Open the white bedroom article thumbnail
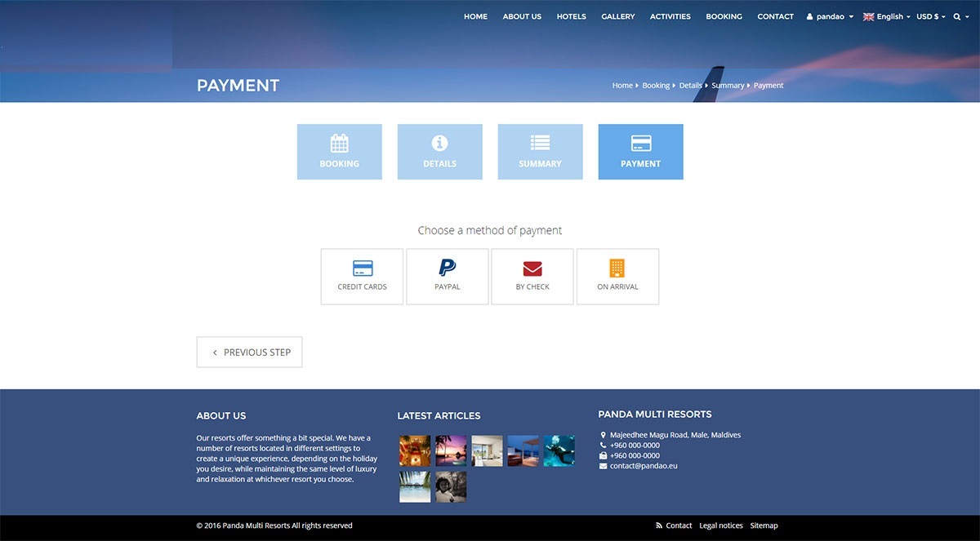Image resolution: width=980 pixels, height=541 pixels. click(x=487, y=450)
